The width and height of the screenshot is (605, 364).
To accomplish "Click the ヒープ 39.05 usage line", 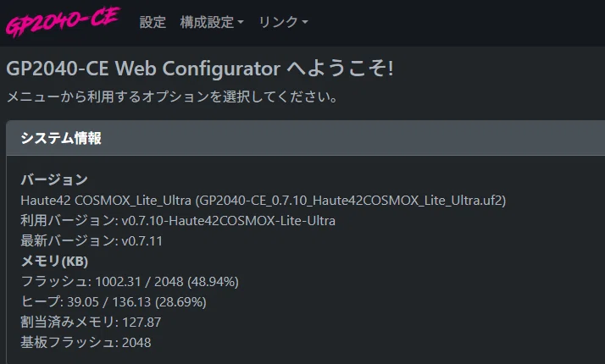I will [114, 301].
